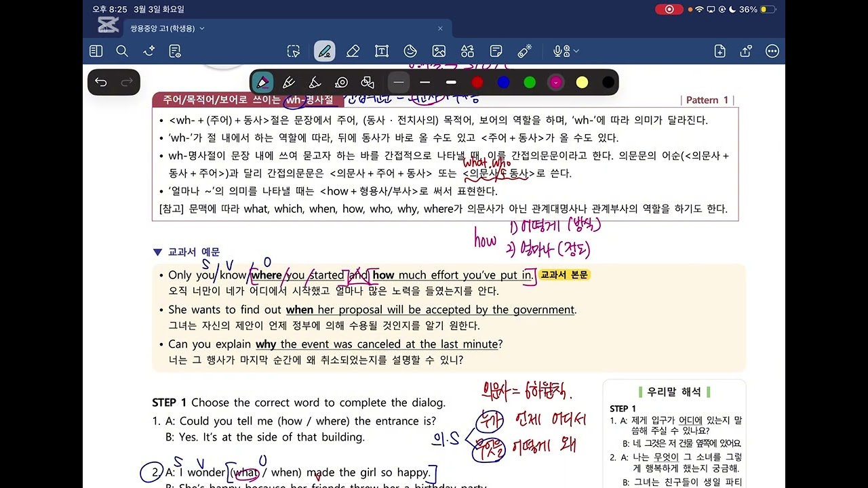The height and width of the screenshot is (488, 868).
Task: Open the more options ellipsis menu
Action: tap(772, 51)
